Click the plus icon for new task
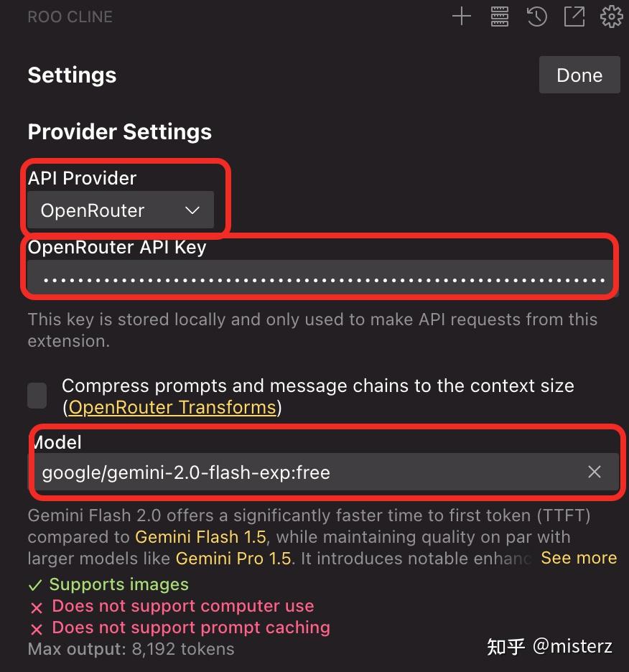629x672 pixels. point(461,17)
